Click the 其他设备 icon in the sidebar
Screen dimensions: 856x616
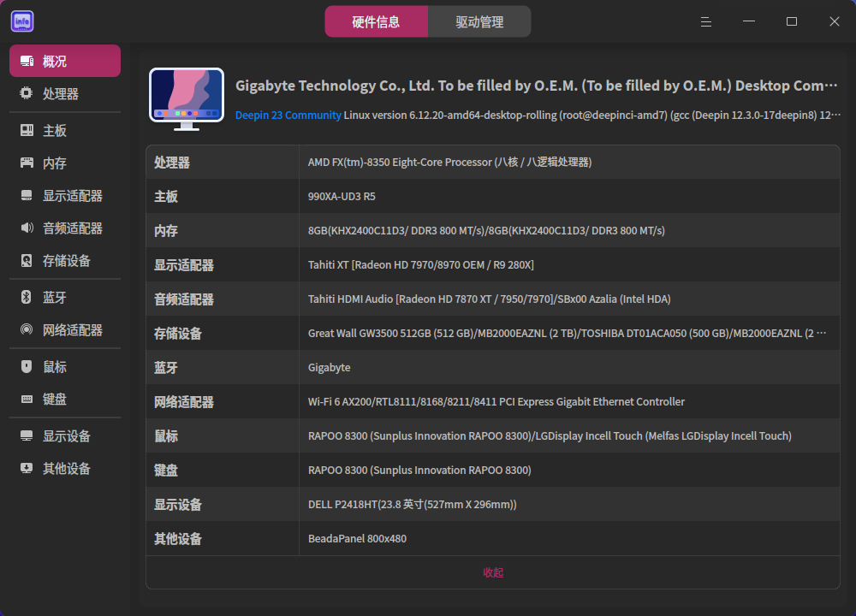[x=27, y=468]
